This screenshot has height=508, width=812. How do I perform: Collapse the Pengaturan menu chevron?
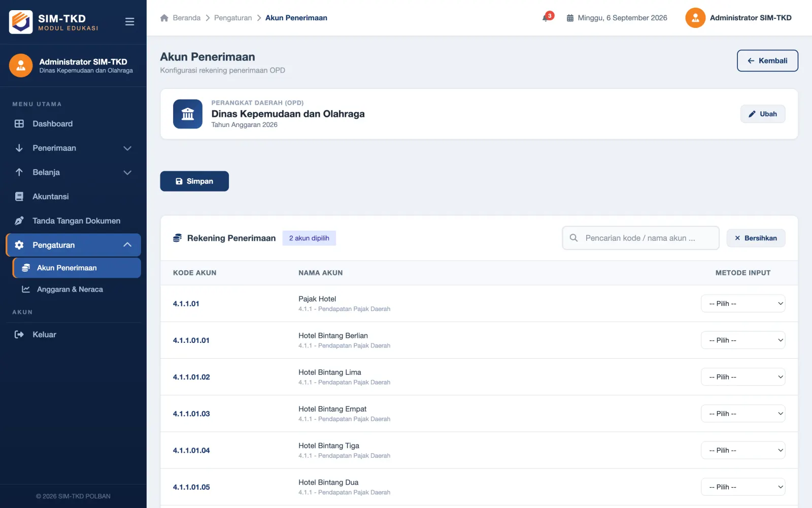click(x=127, y=245)
